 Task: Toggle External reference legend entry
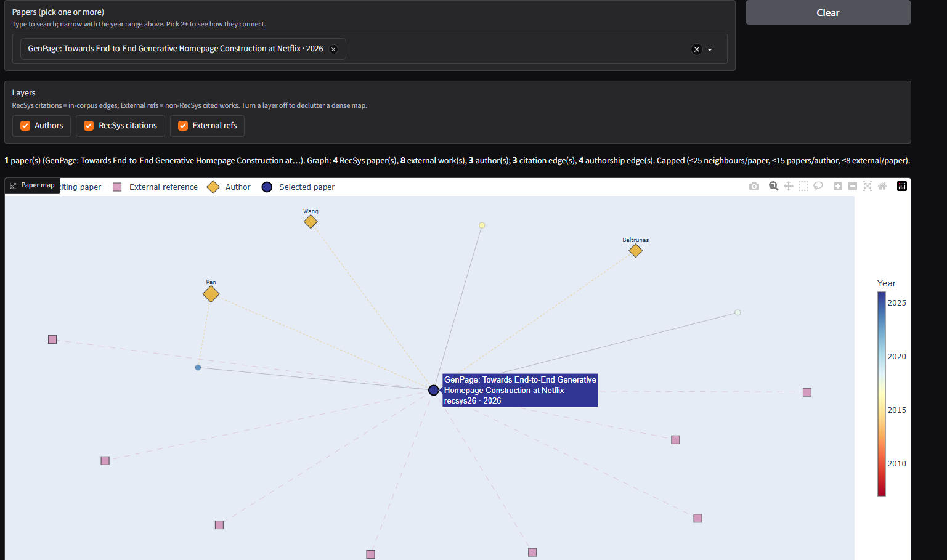[x=155, y=187]
